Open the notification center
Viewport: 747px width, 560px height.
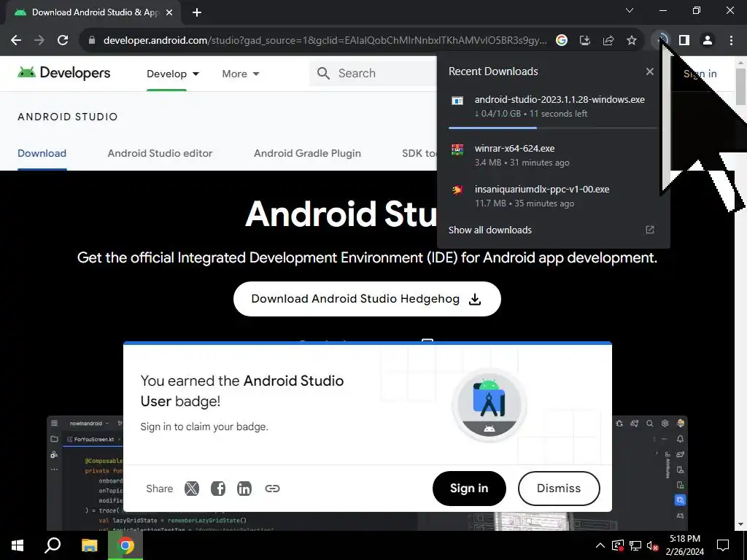coord(723,545)
